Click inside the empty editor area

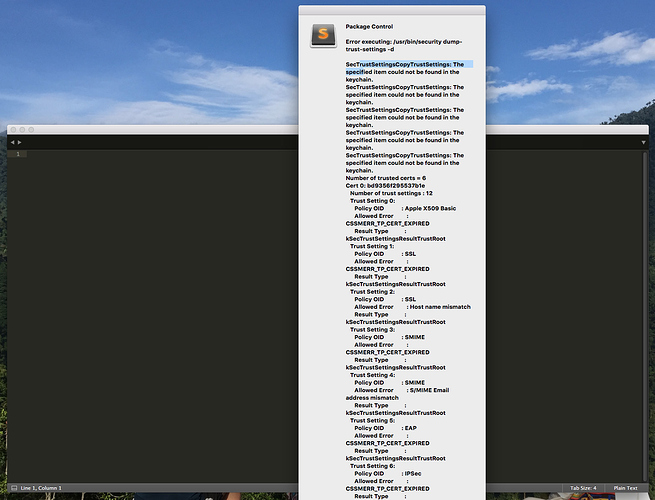pyautogui.click(x=163, y=317)
